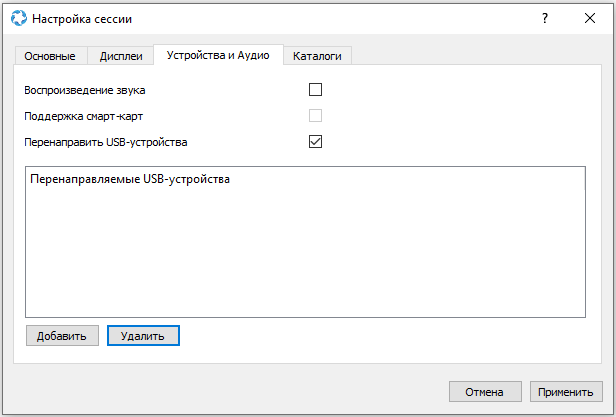The height and width of the screenshot is (417, 616).
Task: Apply settings with the Применить button
Action: 567,391
